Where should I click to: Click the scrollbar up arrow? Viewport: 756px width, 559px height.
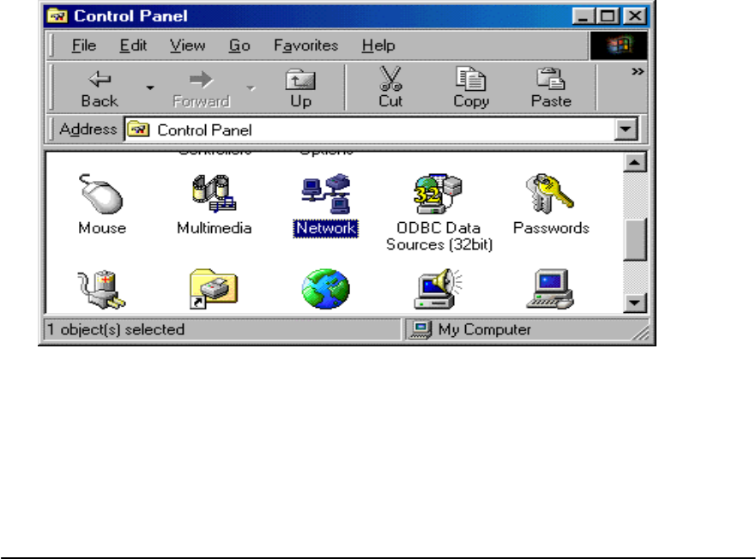[x=634, y=162]
